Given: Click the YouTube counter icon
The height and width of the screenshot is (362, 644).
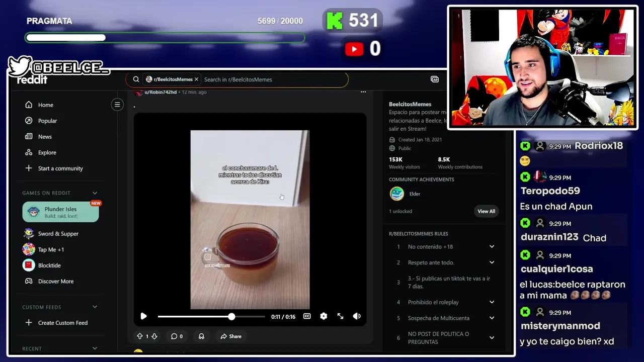Looking at the screenshot, I should point(354,49).
